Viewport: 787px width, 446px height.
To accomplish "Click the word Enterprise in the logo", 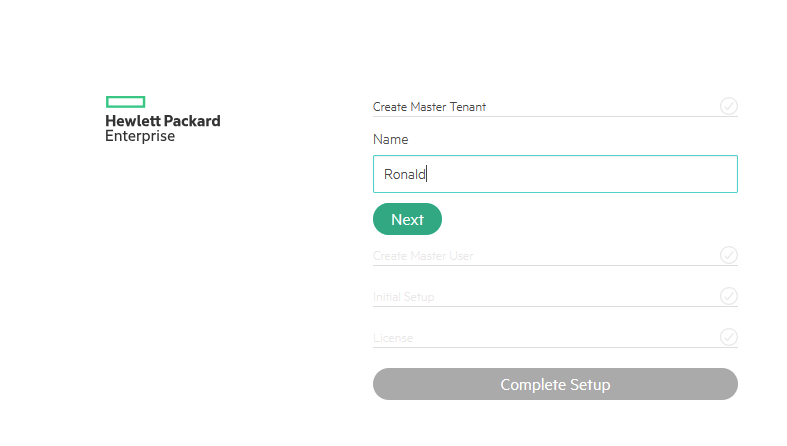I will pos(140,136).
